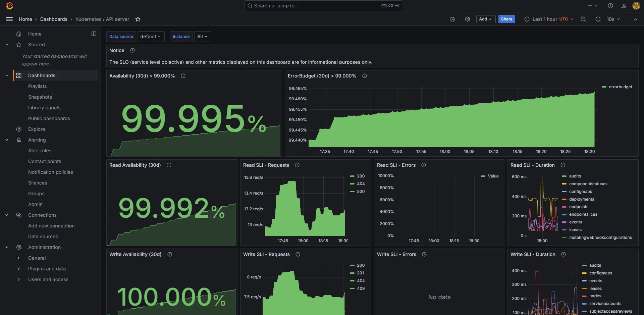644x315 pixels.
Task: Open the Last 1 hour time picker
Action: [x=547, y=19]
